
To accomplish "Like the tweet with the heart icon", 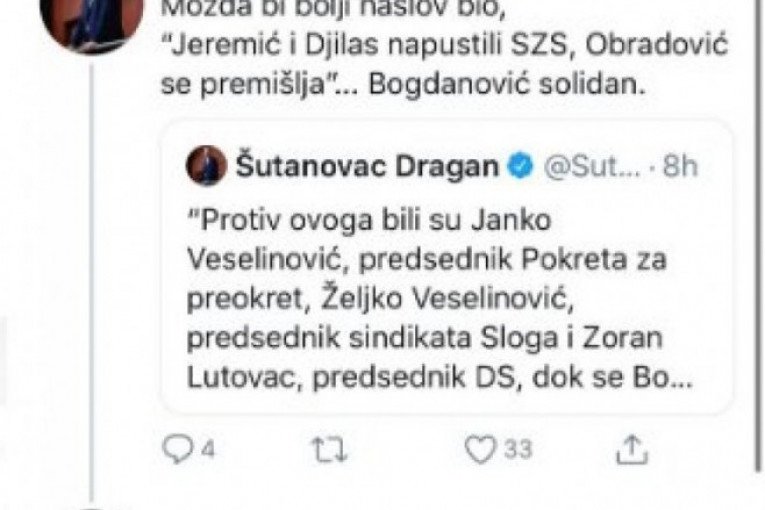I will pos(480,449).
